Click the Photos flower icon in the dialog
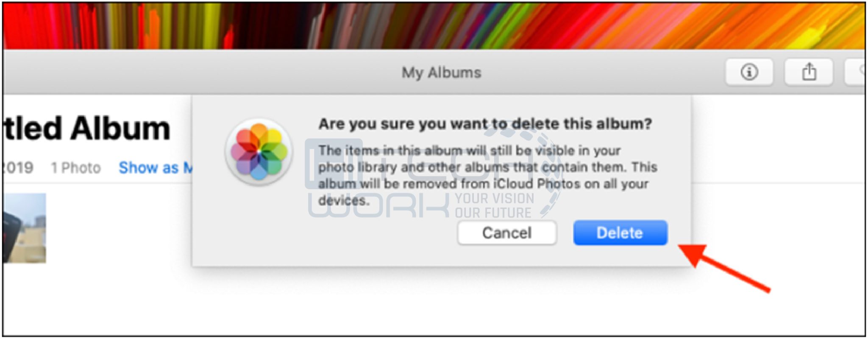 (x=259, y=151)
